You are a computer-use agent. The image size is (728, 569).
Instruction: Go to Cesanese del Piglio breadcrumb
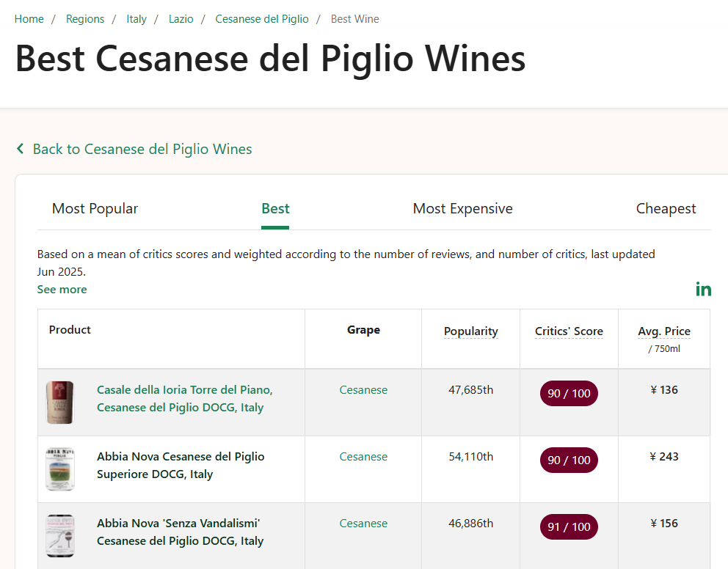coord(262,19)
